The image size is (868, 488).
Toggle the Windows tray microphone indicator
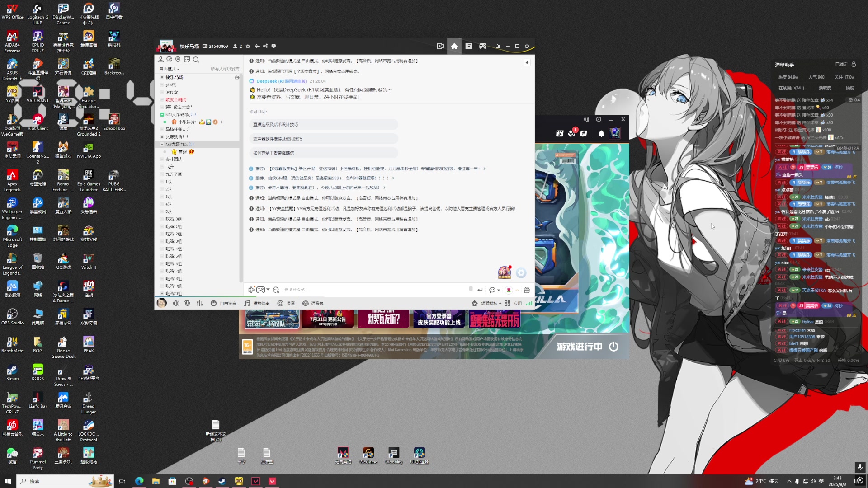tap(797, 481)
